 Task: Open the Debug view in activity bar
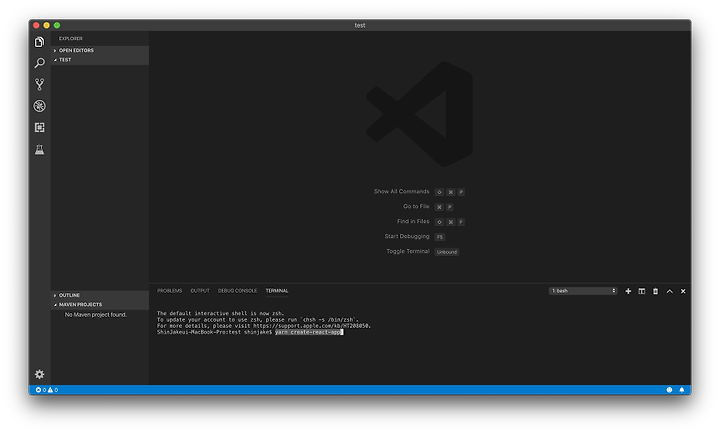point(39,106)
